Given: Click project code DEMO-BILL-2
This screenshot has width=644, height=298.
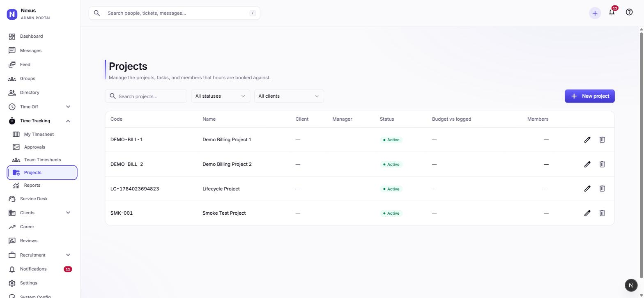Looking at the screenshot, I should click(x=126, y=164).
